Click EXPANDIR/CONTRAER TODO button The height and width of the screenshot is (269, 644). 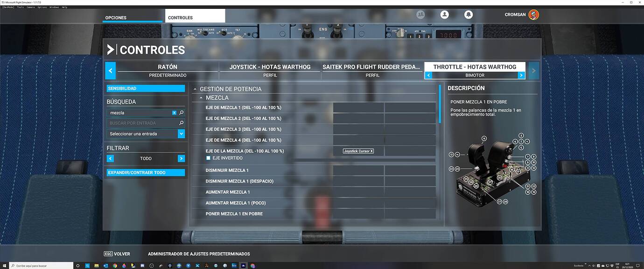(x=145, y=173)
